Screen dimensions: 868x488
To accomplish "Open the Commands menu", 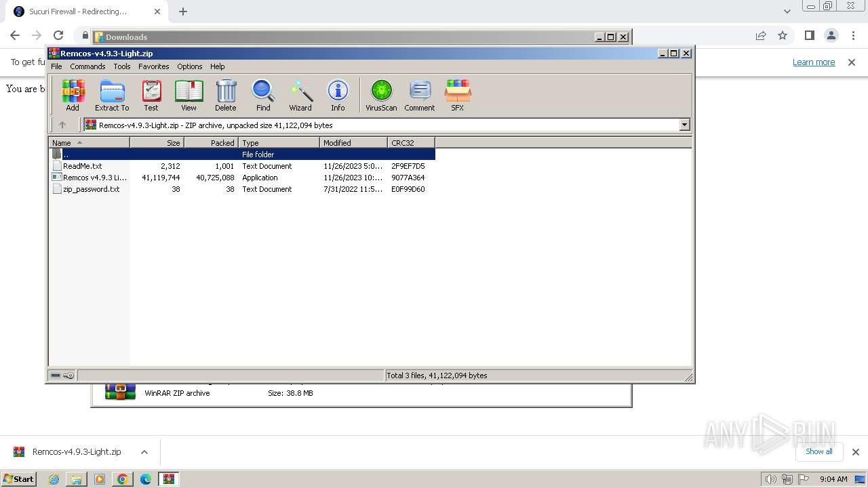I will [x=87, y=66].
